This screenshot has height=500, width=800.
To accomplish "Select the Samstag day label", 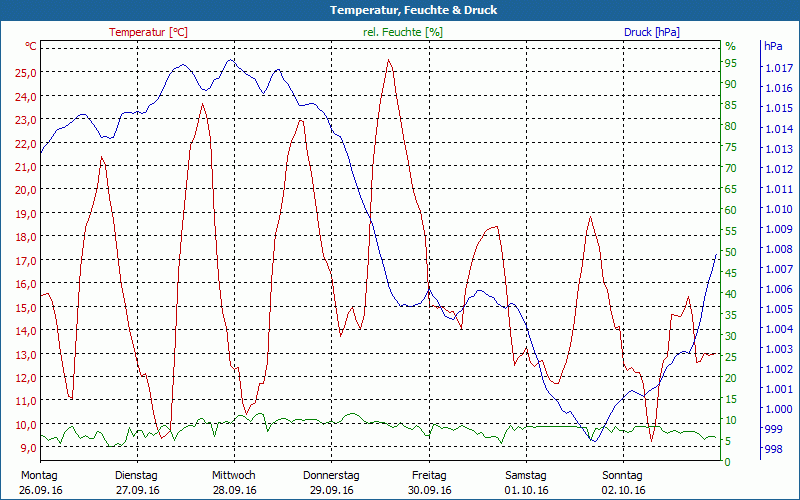I will point(526,475).
